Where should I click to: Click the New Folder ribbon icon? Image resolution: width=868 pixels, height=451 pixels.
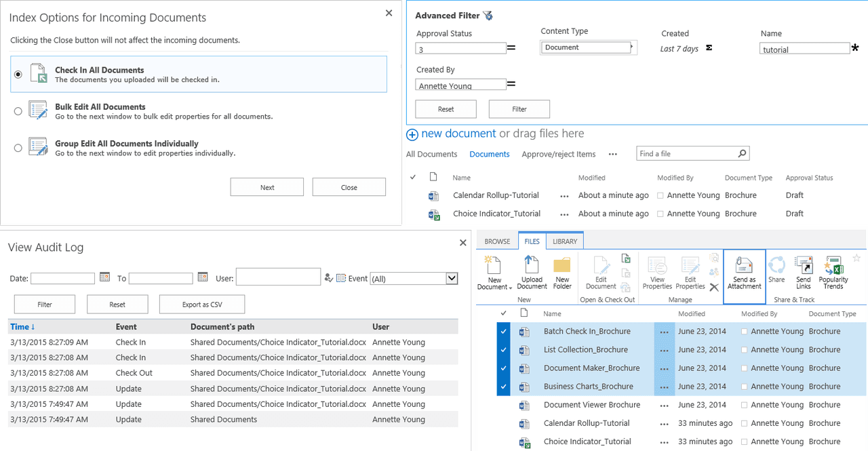(x=562, y=266)
